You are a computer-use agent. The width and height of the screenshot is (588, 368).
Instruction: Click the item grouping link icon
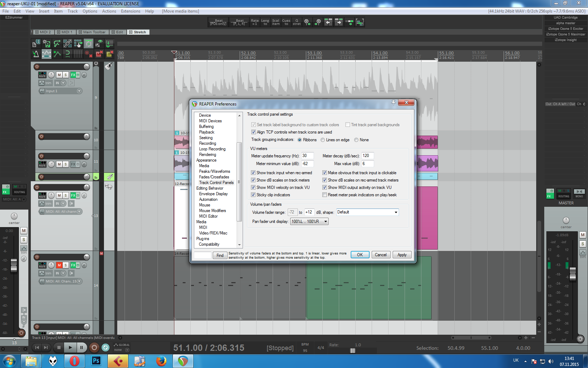[x=68, y=43]
